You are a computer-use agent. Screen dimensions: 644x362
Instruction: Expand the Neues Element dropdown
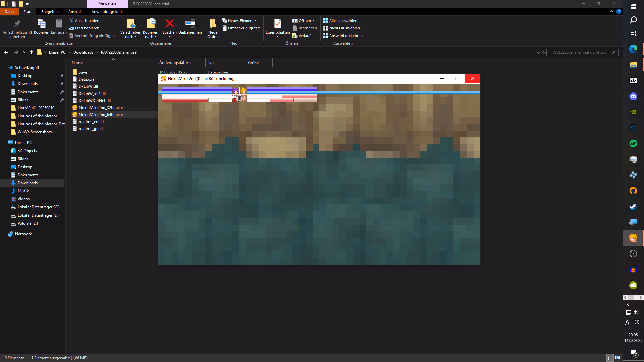(x=242, y=21)
